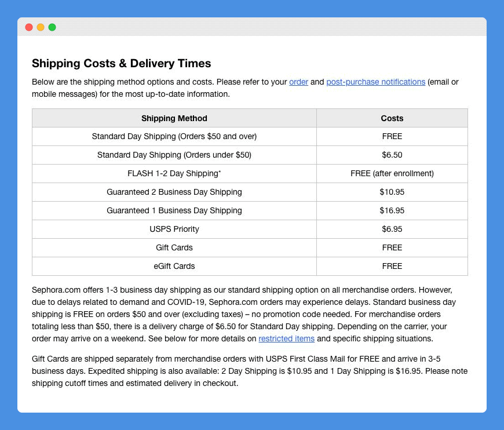Click FREE cost in the Gift Cards row

(392, 247)
